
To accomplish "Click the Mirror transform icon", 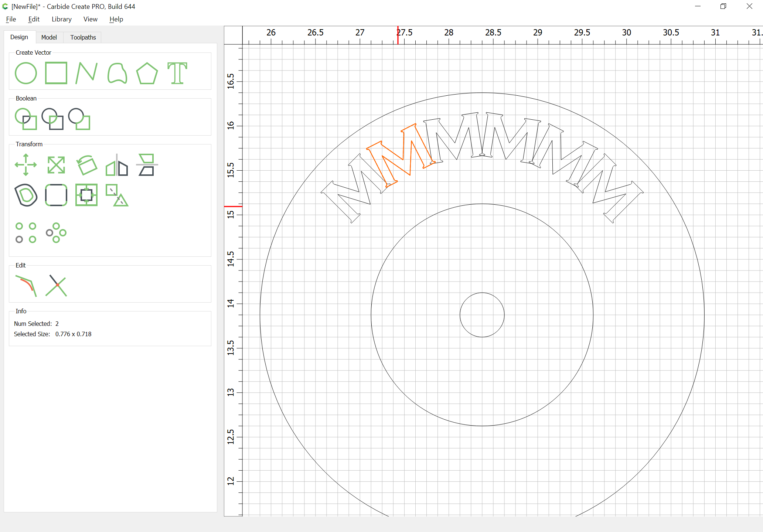I will pos(117,165).
